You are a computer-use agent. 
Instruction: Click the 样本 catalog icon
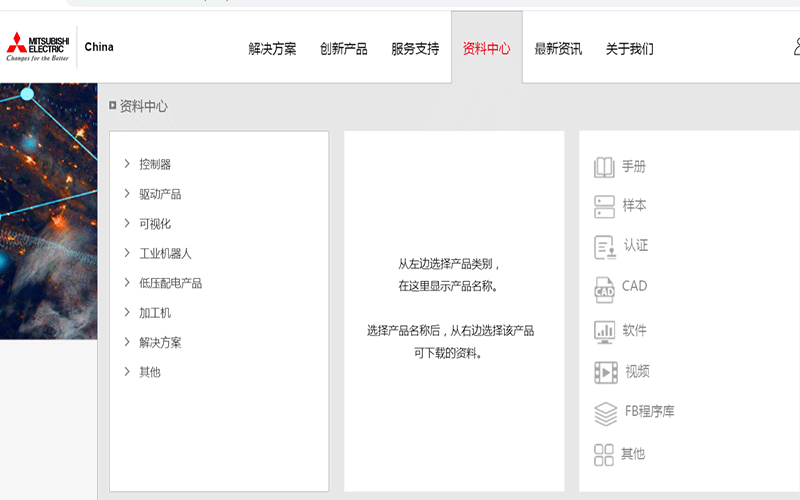(604, 206)
